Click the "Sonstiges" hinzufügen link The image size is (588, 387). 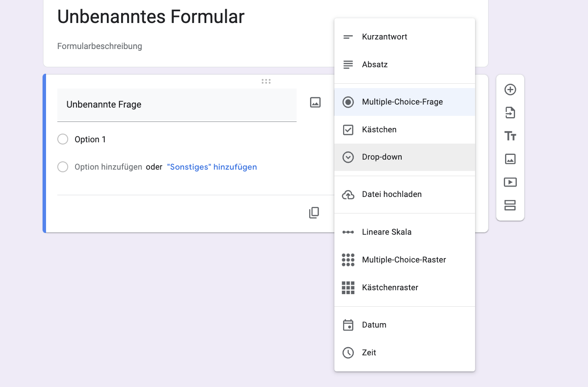(x=211, y=167)
